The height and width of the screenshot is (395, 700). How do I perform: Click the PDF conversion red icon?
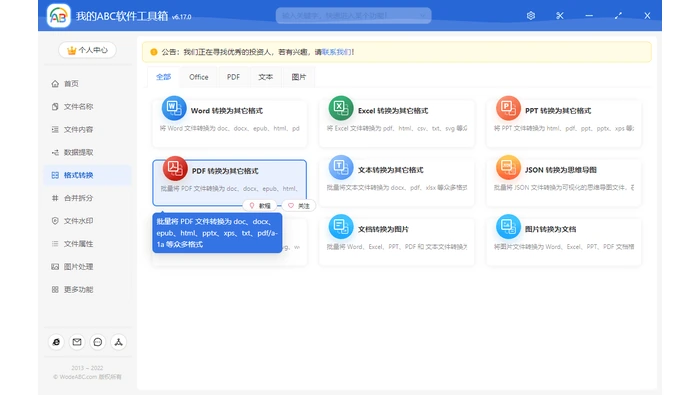coord(175,168)
